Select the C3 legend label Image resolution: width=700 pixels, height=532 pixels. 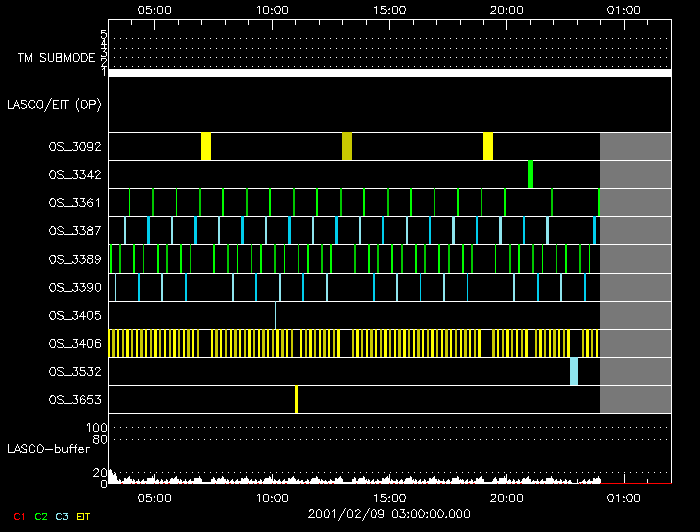(x=64, y=516)
